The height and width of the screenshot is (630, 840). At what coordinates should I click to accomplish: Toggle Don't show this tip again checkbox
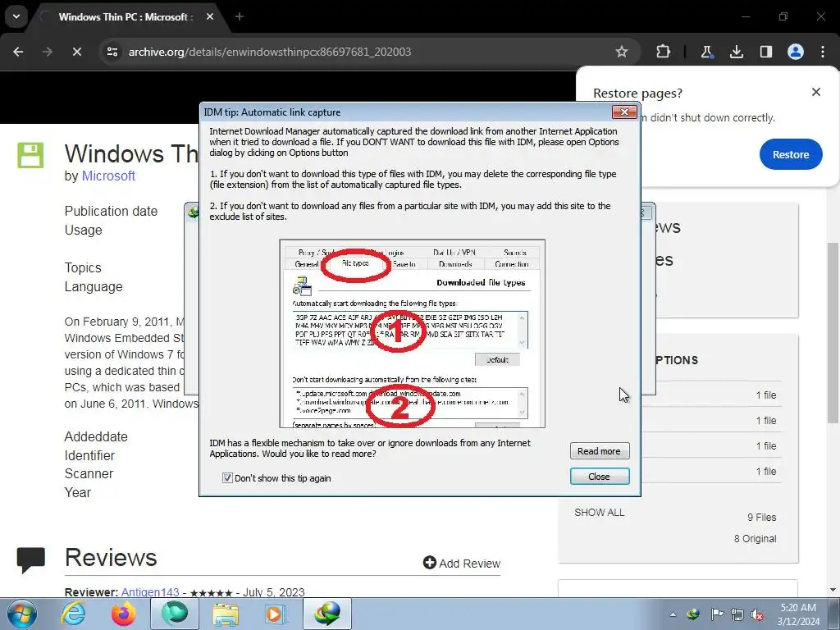point(227,478)
